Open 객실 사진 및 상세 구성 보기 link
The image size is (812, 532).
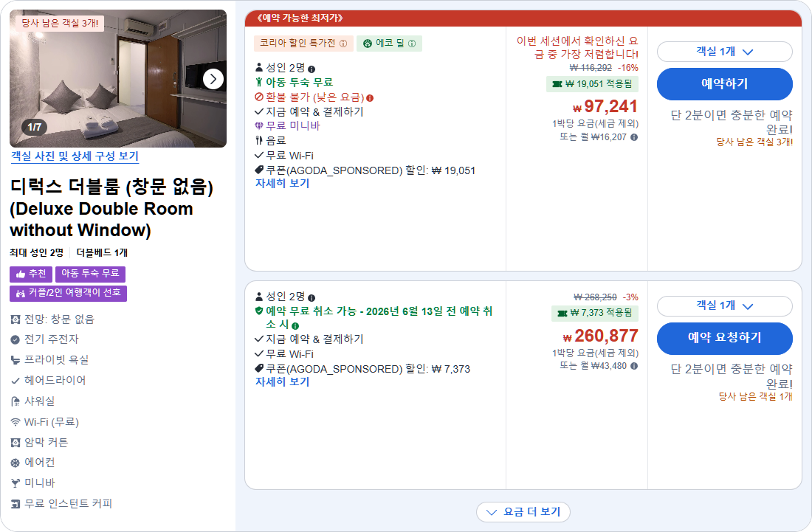[x=75, y=156]
